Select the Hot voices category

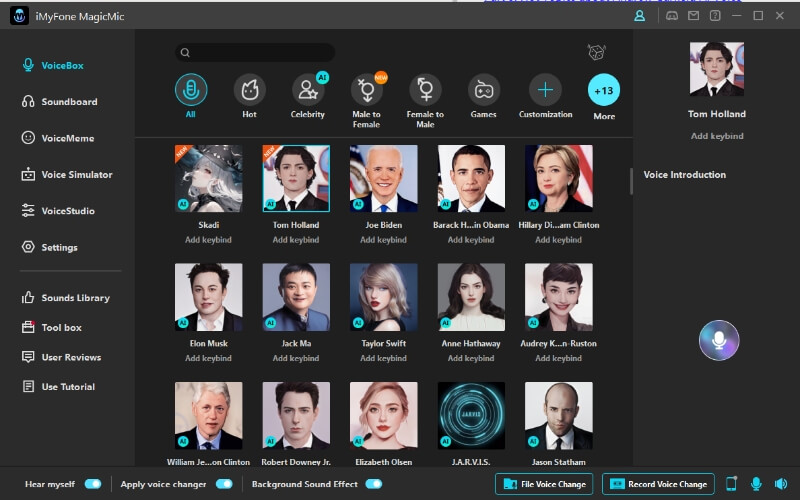(x=249, y=90)
